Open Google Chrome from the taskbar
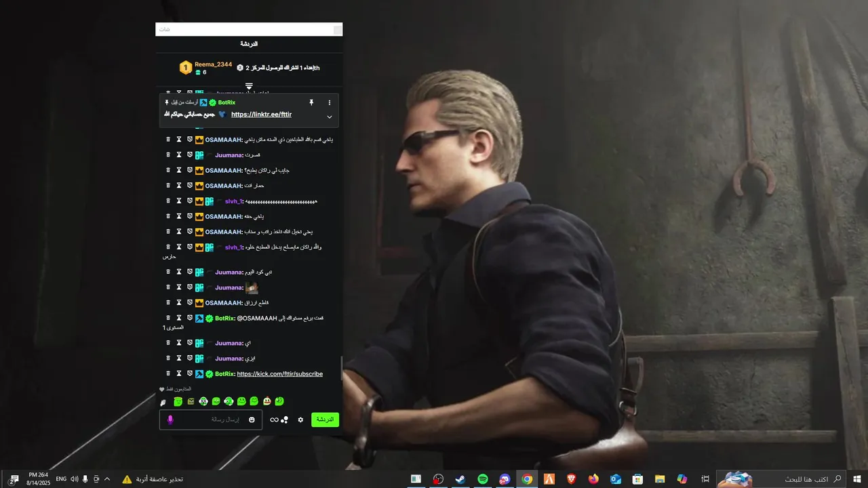 (x=527, y=479)
